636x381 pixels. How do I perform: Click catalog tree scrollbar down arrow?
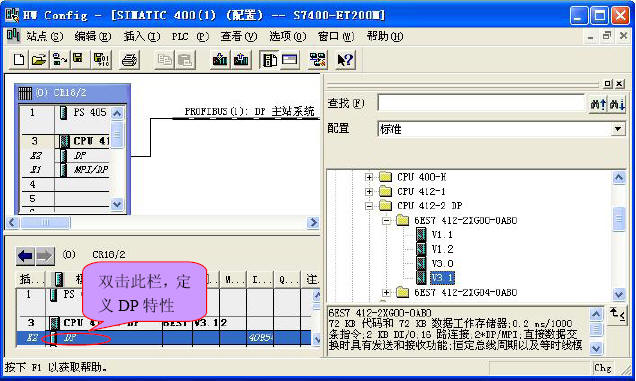(x=619, y=294)
